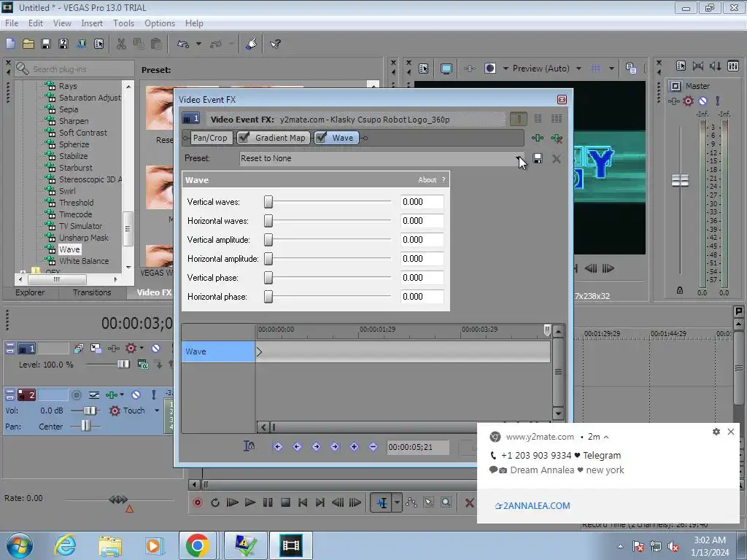Jump to first keyframe in the FX timeline
This screenshot has width=747, height=560.
278,447
